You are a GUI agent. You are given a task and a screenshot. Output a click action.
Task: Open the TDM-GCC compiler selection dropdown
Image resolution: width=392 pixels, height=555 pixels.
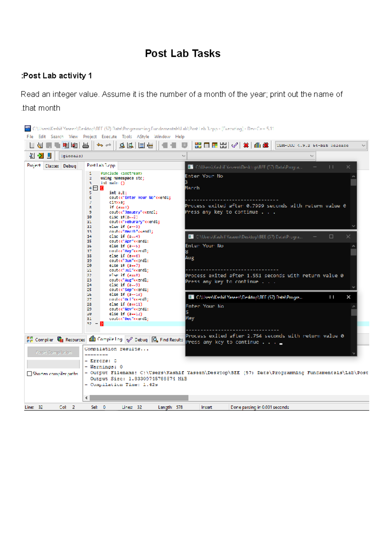pyautogui.click(x=363, y=145)
